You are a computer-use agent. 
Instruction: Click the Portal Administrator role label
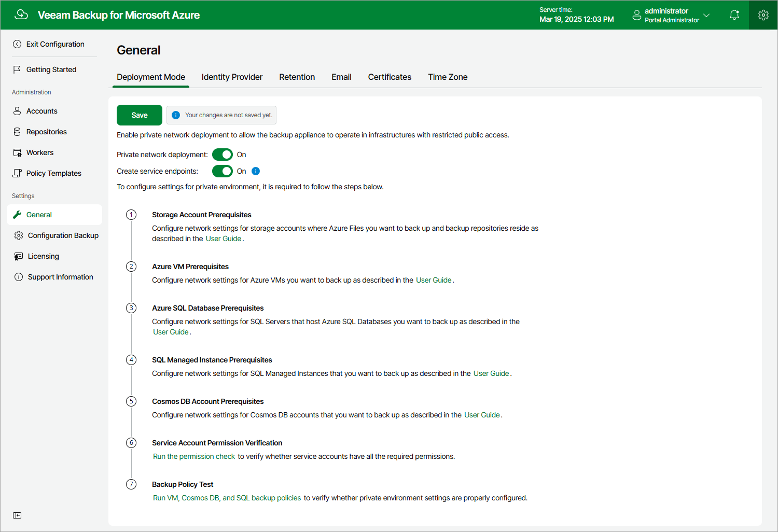[672, 20]
